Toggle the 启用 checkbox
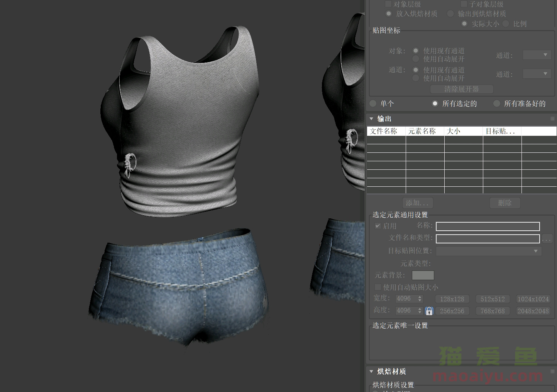Image resolution: width=557 pixels, height=392 pixels. (378, 226)
